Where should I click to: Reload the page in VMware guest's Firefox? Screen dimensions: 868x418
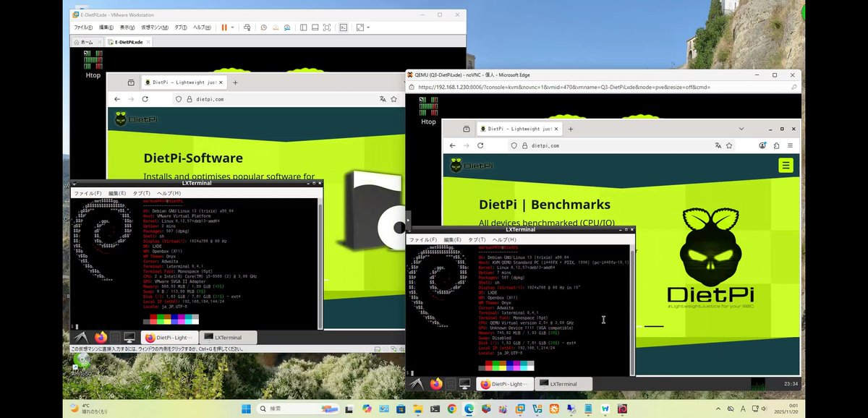145,99
